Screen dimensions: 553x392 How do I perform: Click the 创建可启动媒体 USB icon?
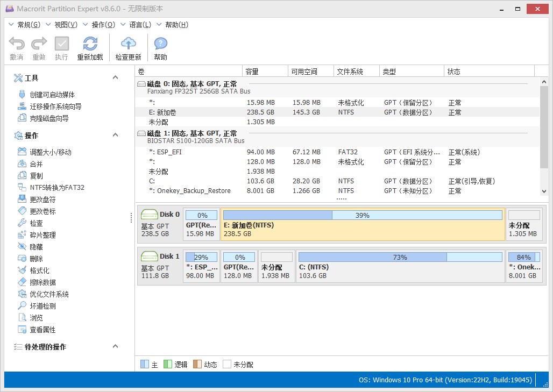point(22,95)
